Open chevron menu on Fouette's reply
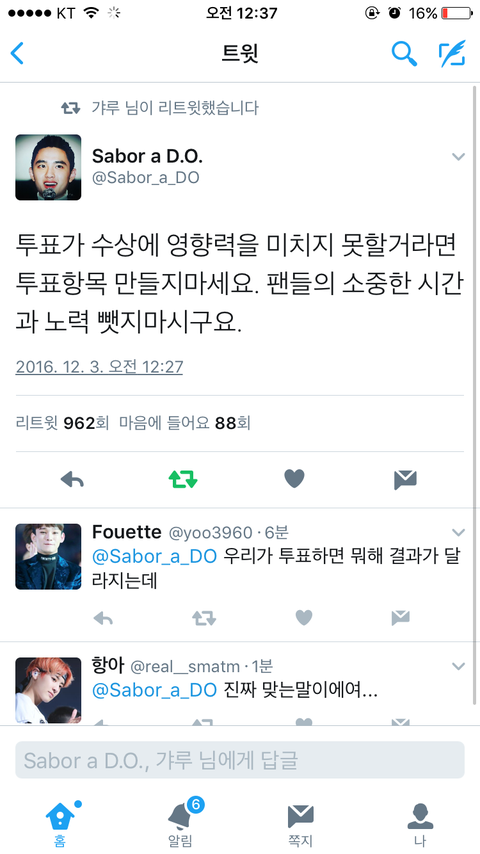The height and width of the screenshot is (854, 480). coord(459,532)
